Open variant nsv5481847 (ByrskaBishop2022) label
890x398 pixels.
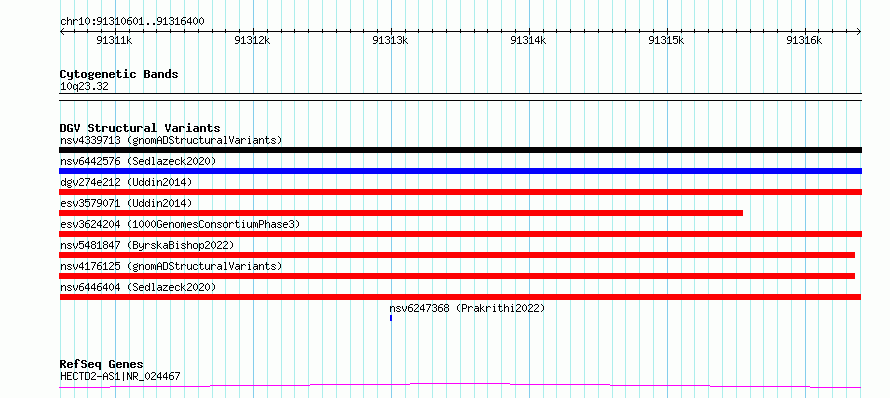[147, 245]
